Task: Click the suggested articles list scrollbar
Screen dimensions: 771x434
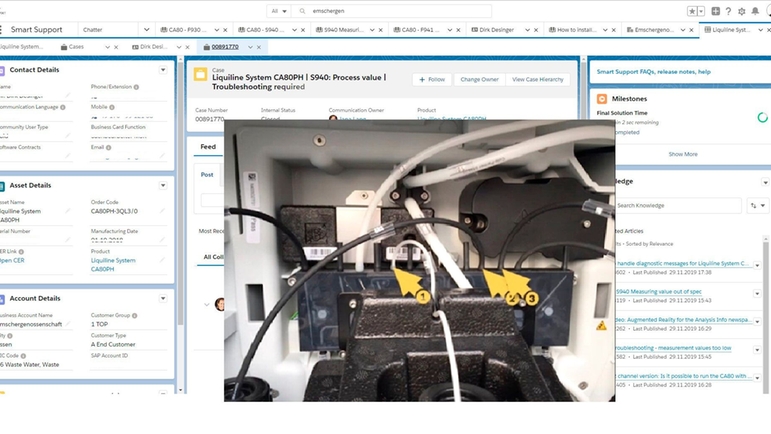Action: [x=766, y=315]
